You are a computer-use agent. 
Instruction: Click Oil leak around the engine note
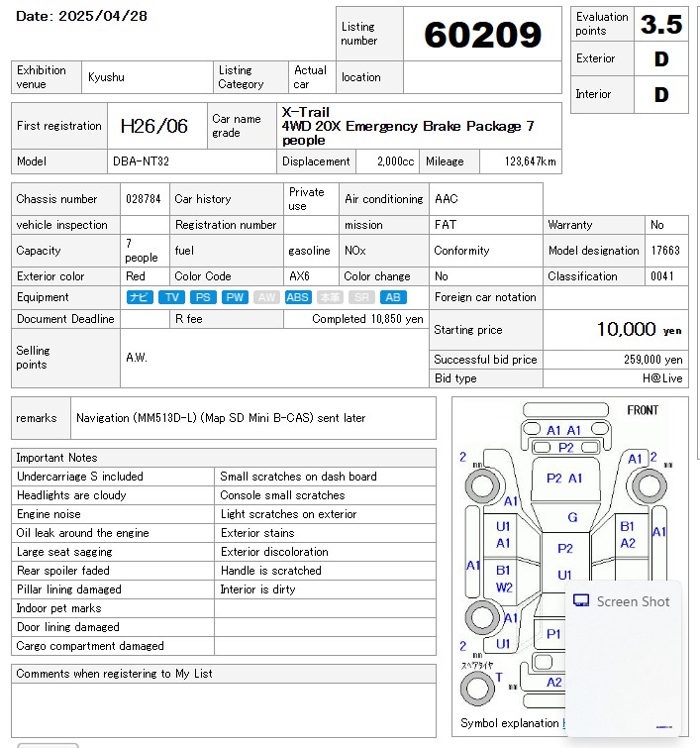click(x=82, y=533)
